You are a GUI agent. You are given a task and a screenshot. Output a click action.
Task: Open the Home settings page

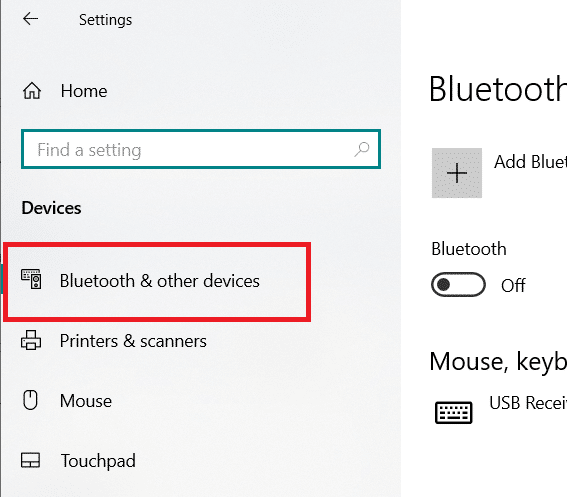click(84, 91)
